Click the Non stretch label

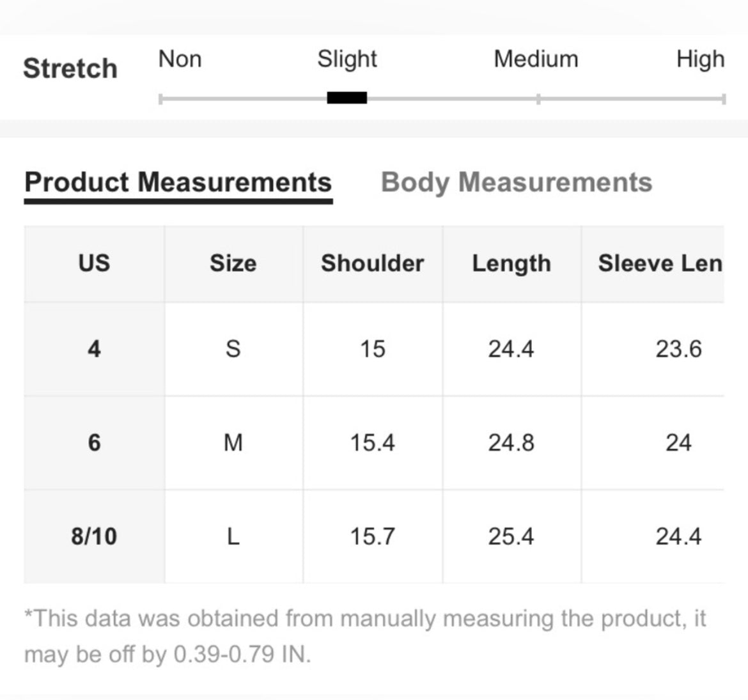pos(180,59)
